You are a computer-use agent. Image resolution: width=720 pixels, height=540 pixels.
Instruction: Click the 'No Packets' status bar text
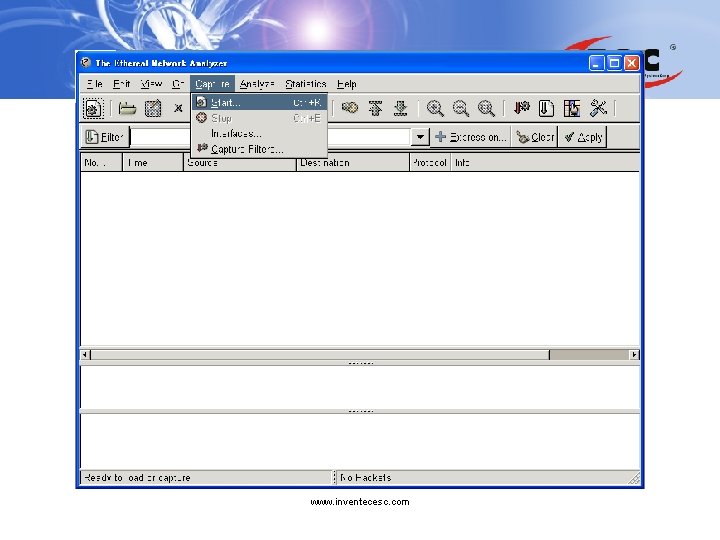coord(366,478)
